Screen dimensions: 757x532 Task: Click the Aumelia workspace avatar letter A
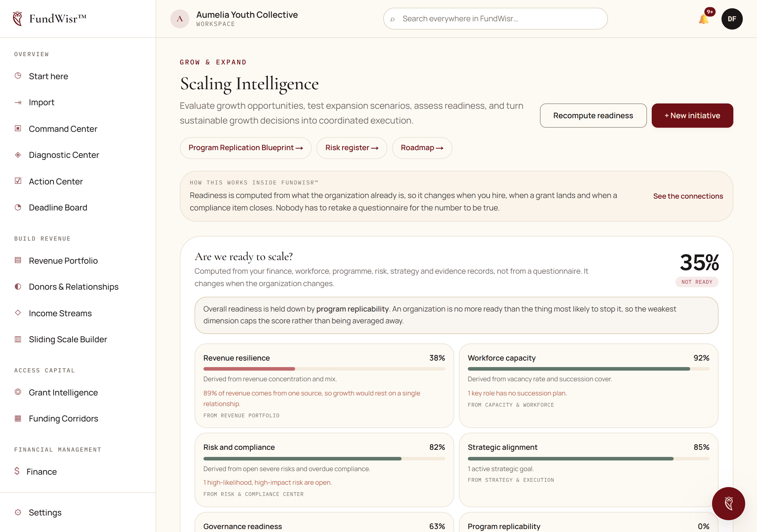click(x=180, y=19)
